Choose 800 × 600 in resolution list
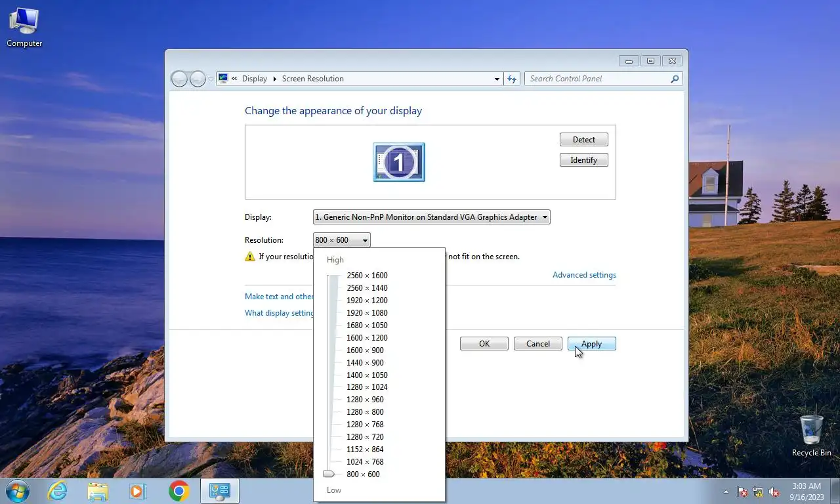The image size is (840, 504). click(364, 474)
